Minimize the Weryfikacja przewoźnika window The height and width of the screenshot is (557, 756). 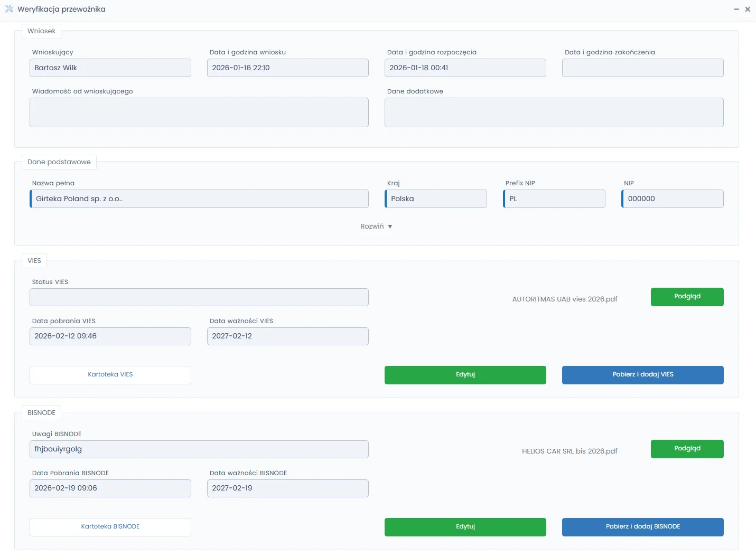(736, 10)
